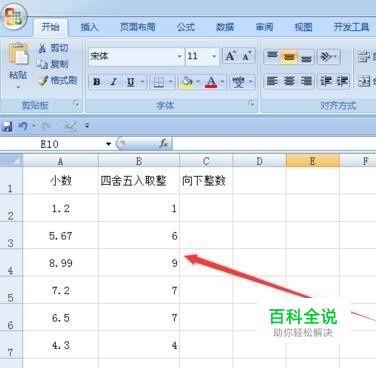Open the font name 宋体 dropdown
This screenshot has width=376, height=368.
pos(180,56)
